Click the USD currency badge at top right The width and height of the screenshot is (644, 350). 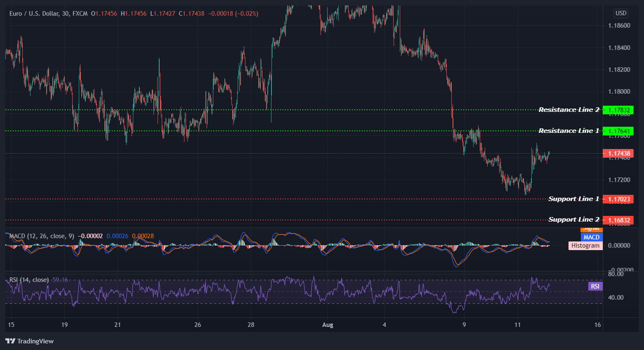621,13
